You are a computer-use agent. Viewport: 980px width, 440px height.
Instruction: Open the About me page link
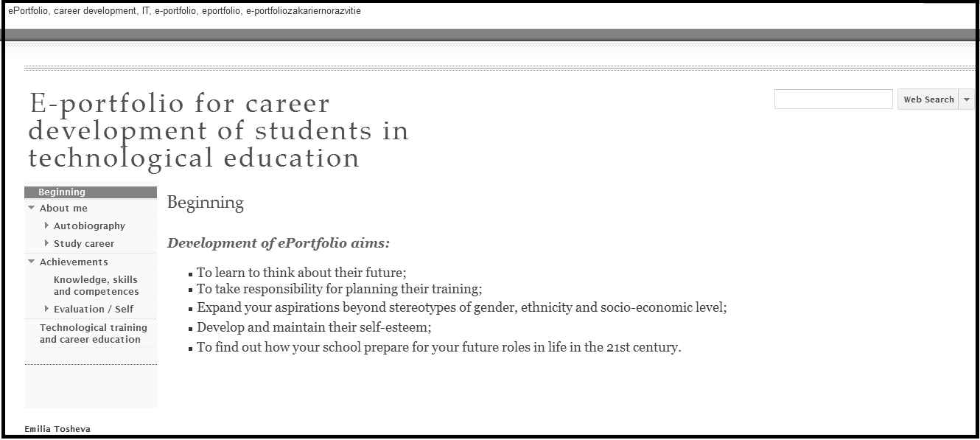[x=63, y=208]
